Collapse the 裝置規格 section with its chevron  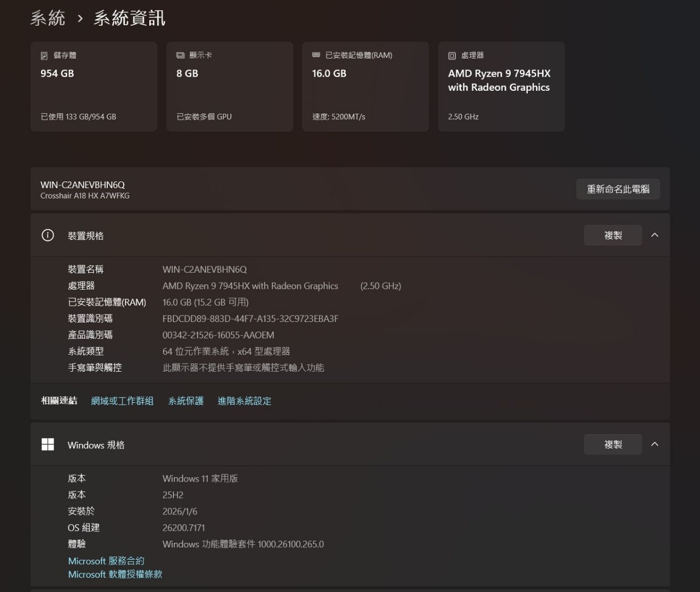point(655,235)
